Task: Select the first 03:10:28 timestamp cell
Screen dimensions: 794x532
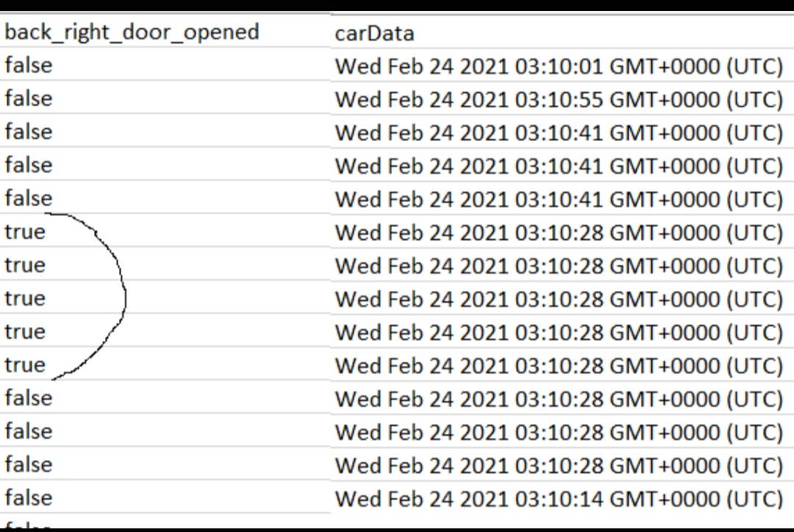Action: pos(559,233)
